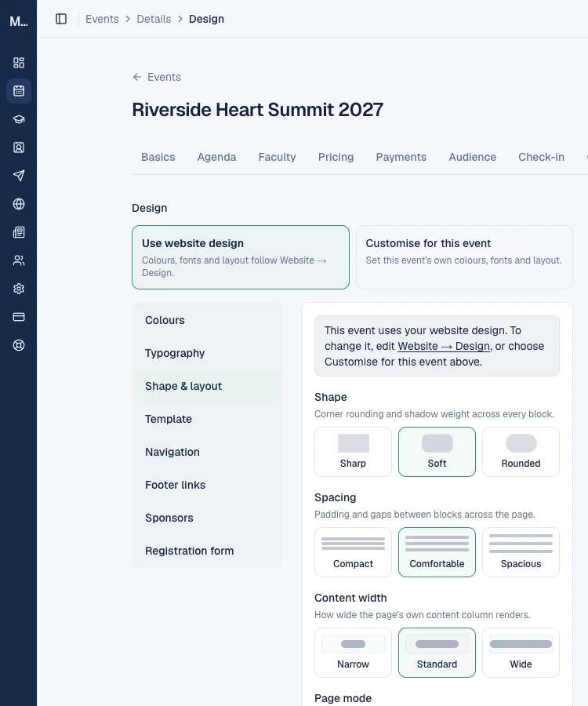
Task: Click the Events breadcrumb link
Action: click(102, 19)
